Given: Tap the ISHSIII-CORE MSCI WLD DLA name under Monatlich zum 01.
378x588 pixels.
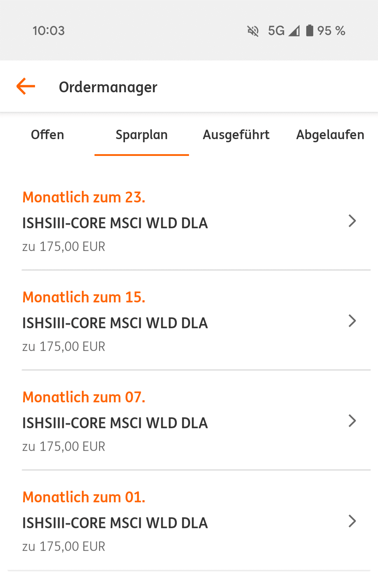Looking at the screenshot, I should tap(115, 523).
